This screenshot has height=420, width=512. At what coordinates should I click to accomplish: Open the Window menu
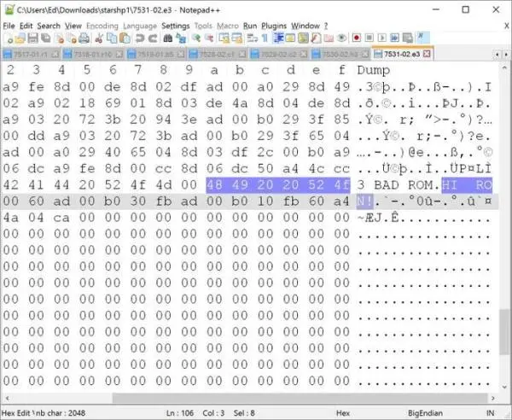pos(305,26)
